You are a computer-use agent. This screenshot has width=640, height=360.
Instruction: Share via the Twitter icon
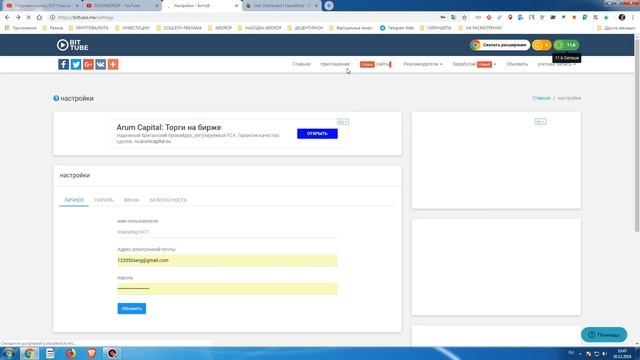(76, 64)
